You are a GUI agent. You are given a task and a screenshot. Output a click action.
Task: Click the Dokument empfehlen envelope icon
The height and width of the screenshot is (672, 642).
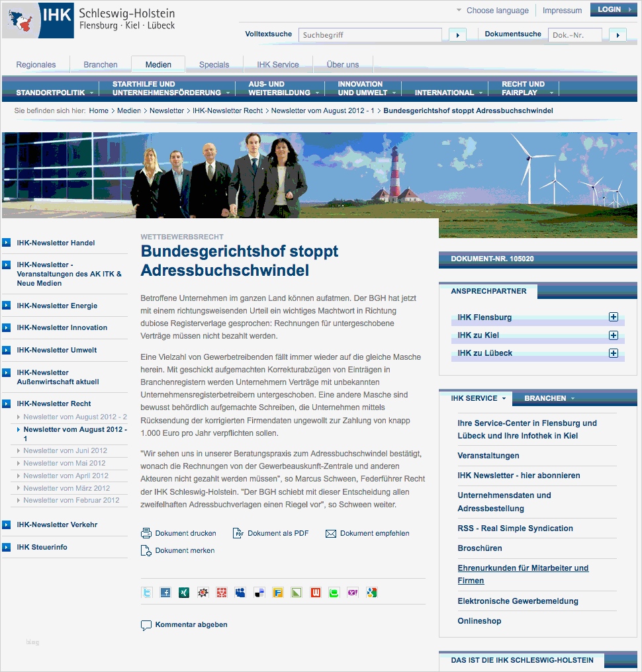[330, 533]
